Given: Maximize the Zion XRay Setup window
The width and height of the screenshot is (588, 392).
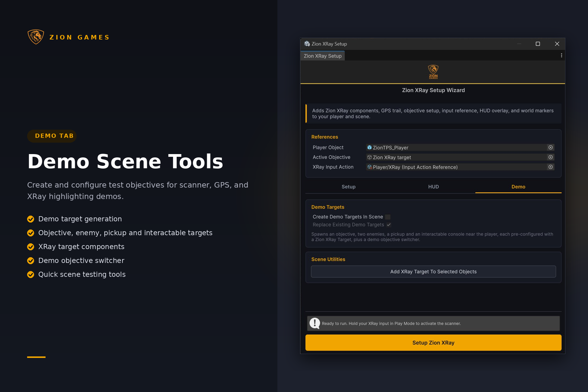Looking at the screenshot, I should pos(538,44).
